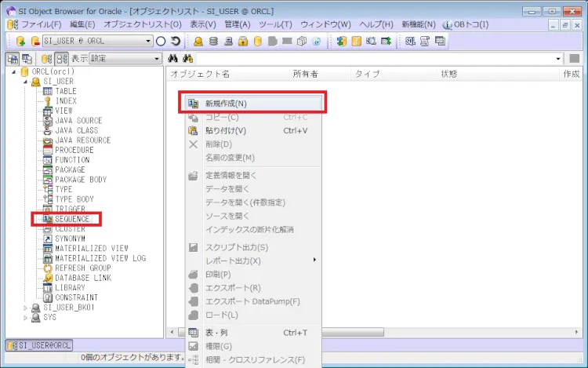Open user management via the person icon

click(x=198, y=41)
